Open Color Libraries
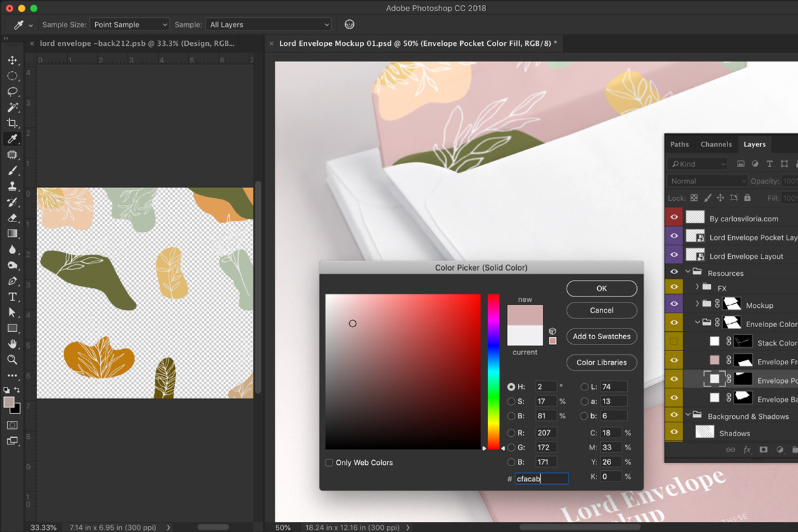798x532 pixels. [602, 362]
